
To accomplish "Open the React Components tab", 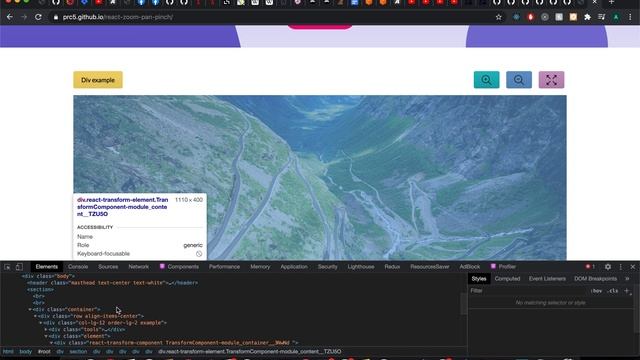I will pyautogui.click(x=179, y=267).
